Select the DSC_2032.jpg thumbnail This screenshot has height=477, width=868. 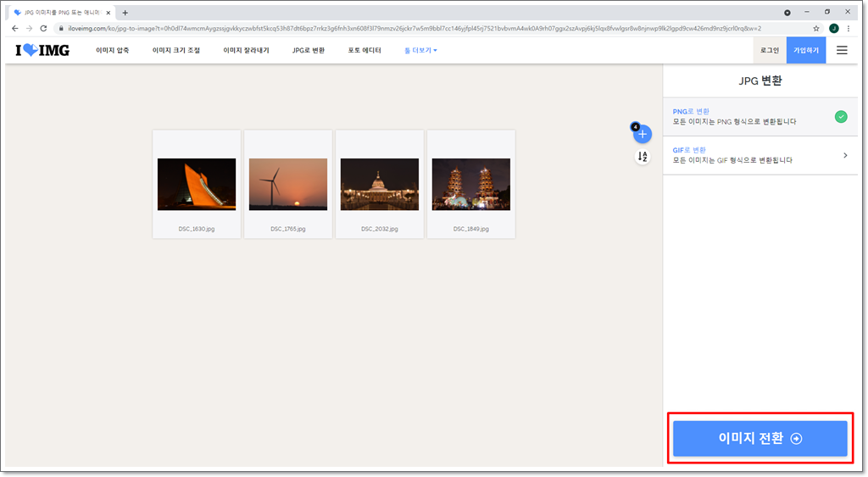[x=380, y=184]
